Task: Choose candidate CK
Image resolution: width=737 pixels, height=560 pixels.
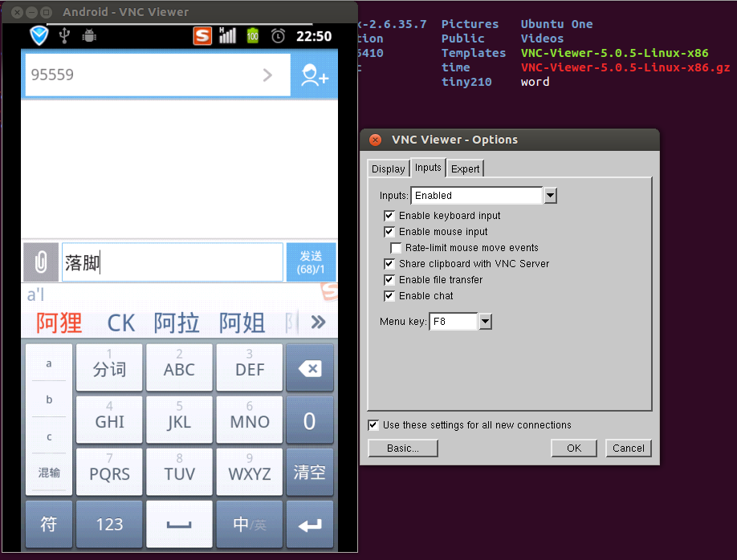Action: pyautogui.click(x=120, y=323)
